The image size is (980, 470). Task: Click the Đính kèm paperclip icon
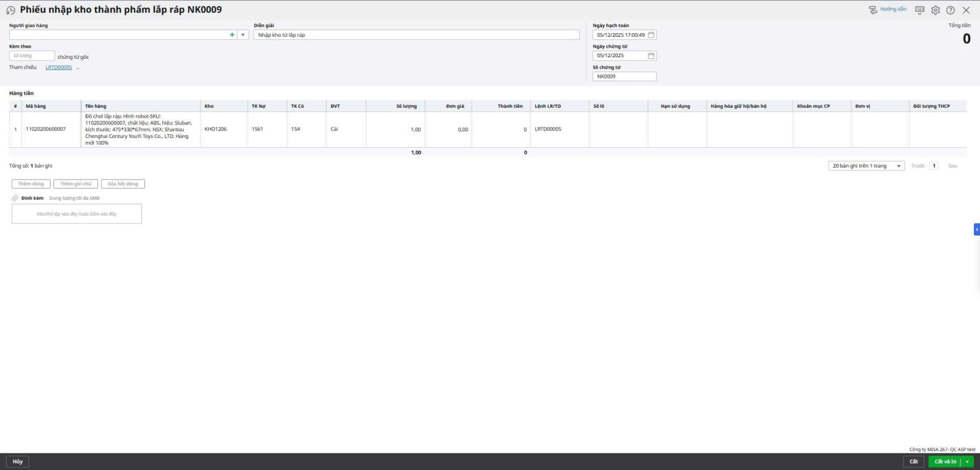point(15,198)
